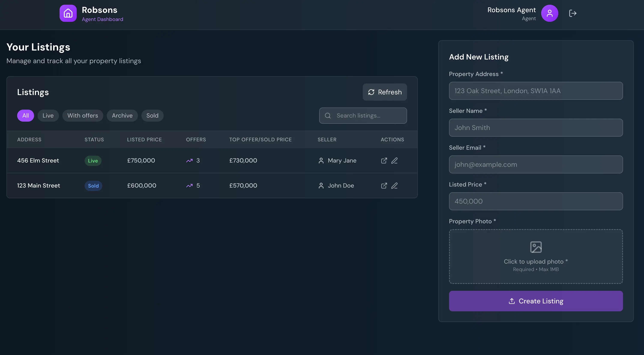The width and height of the screenshot is (644, 355).
Task: Select the All listings filter
Action: point(25,115)
